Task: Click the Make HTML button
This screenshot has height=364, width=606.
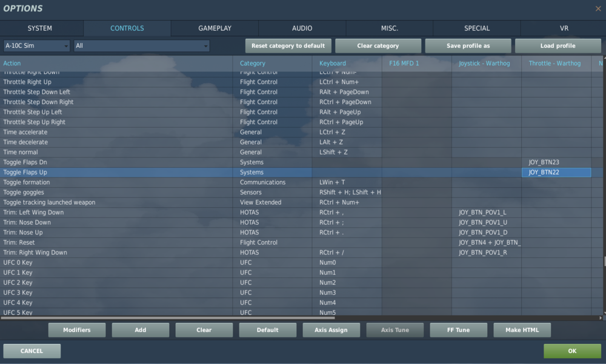Action: 522,330
